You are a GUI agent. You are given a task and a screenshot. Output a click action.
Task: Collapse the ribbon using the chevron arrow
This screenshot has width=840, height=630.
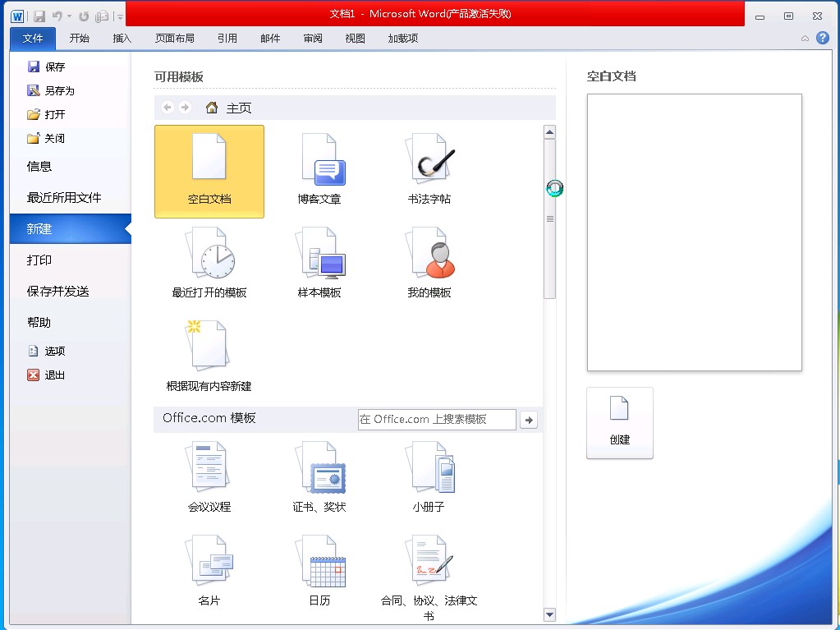coord(805,39)
